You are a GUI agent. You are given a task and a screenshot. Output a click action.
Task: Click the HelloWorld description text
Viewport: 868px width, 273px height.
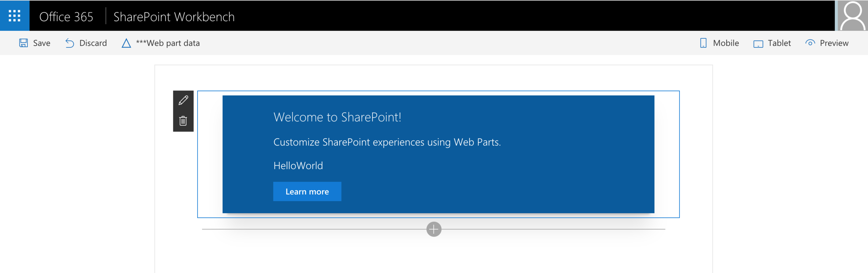coord(298,166)
